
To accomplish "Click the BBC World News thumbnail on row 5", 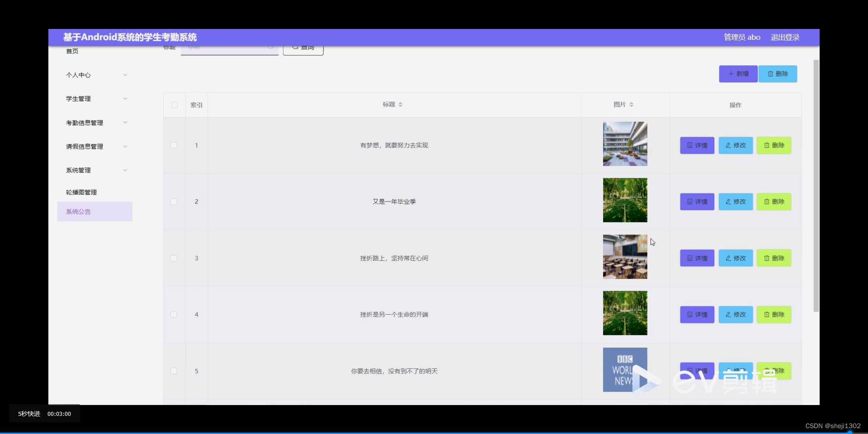I will [x=625, y=369].
